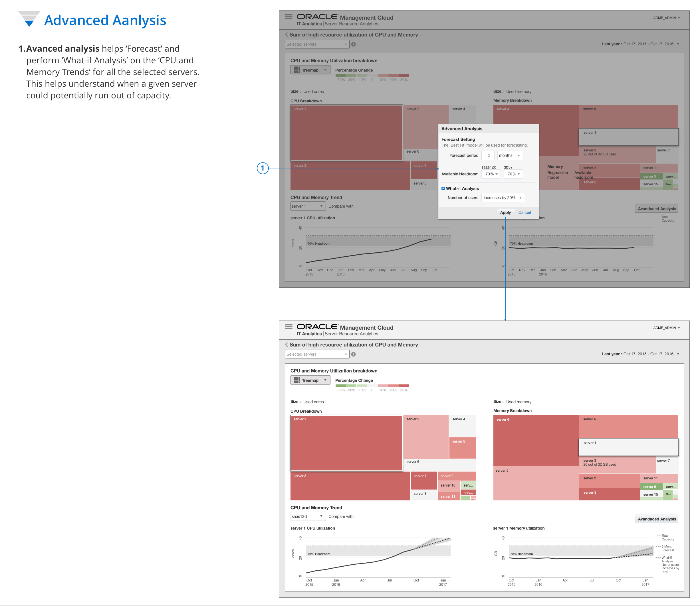Image resolution: width=700 pixels, height=606 pixels.
Task: Open Selected servers dropdown in the lower screen
Action: coord(317,354)
